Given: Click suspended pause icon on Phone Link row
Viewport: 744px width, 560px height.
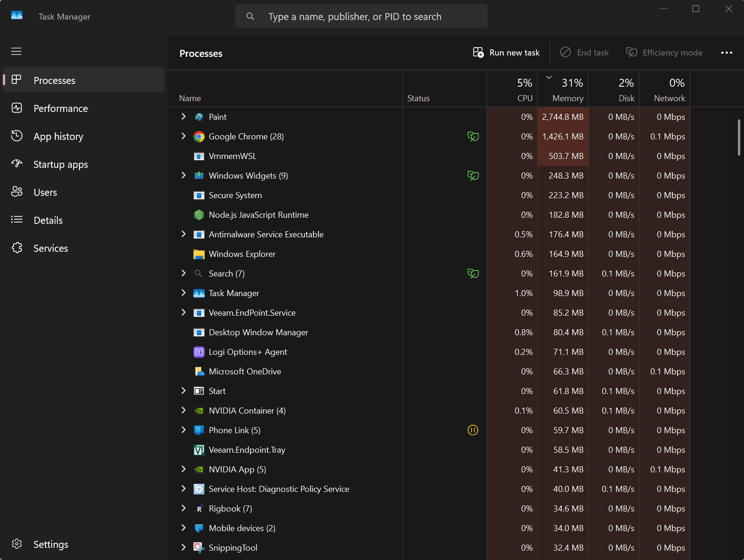Looking at the screenshot, I should pyautogui.click(x=473, y=430).
